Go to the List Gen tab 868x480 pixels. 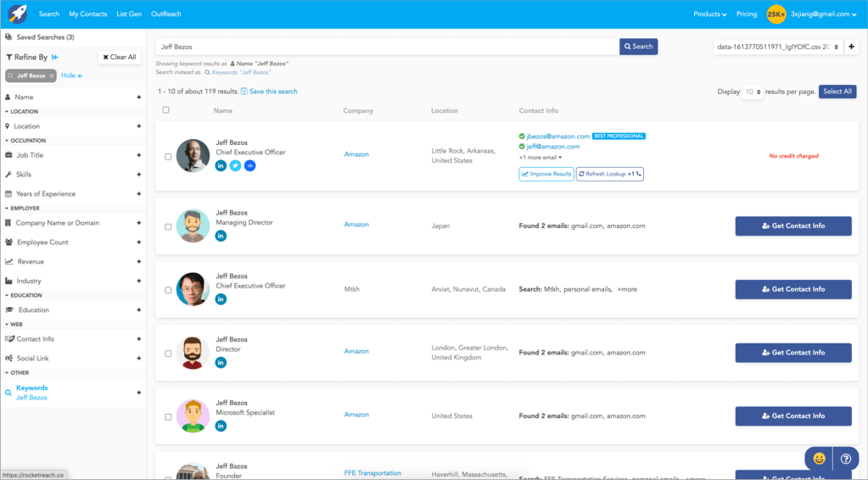coord(129,14)
